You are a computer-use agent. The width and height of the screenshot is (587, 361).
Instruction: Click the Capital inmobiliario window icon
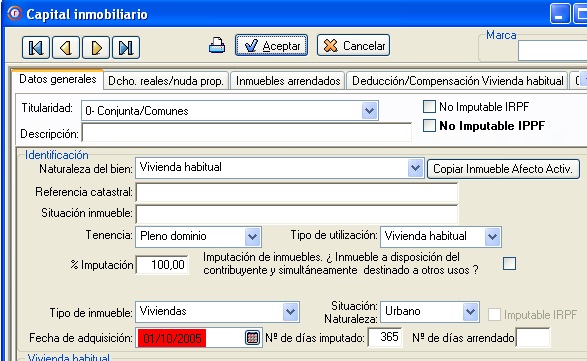point(15,13)
